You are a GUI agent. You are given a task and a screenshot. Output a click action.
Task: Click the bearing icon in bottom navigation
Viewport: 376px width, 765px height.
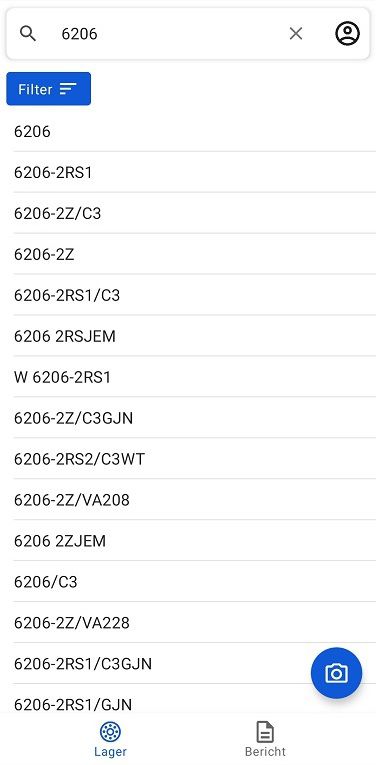tap(110, 732)
